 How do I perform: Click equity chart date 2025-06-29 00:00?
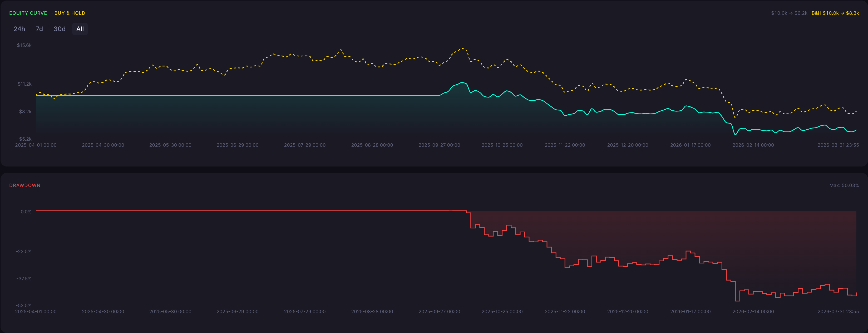click(238, 145)
